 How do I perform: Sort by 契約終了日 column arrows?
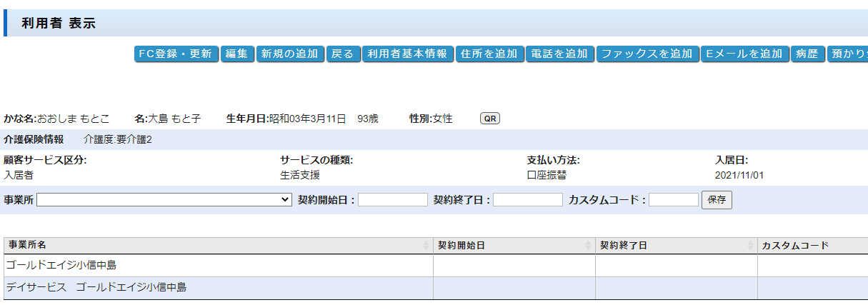pyautogui.click(x=751, y=246)
